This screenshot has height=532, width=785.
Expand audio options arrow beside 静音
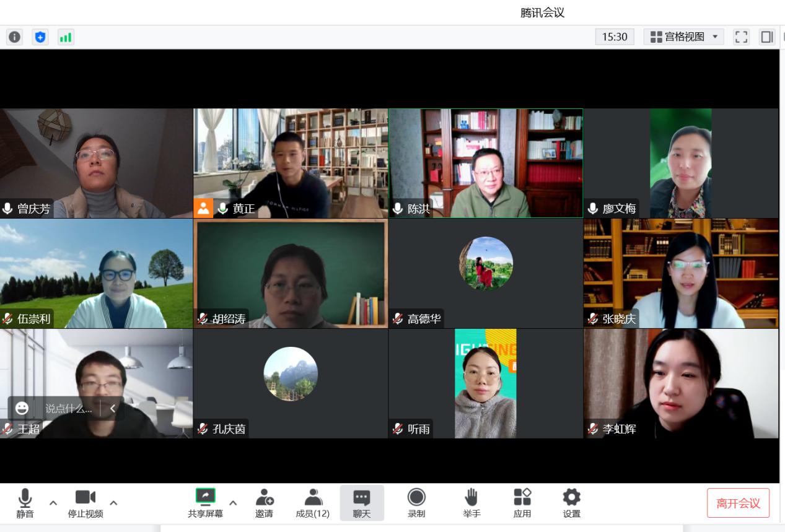pos(53,503)
